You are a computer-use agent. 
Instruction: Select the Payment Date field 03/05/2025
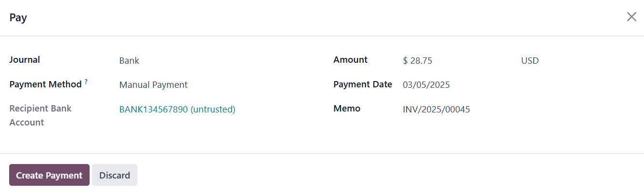pyautogui.click(x=426, y=85)
